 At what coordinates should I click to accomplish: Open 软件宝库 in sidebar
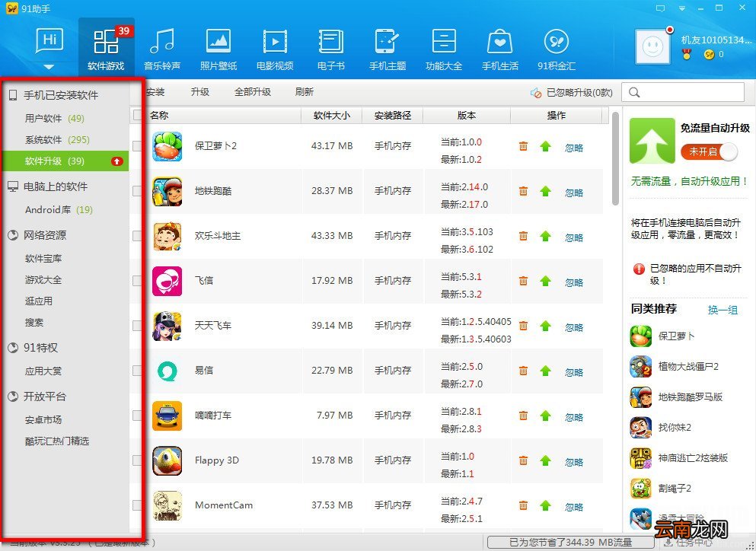coord(43,259)
